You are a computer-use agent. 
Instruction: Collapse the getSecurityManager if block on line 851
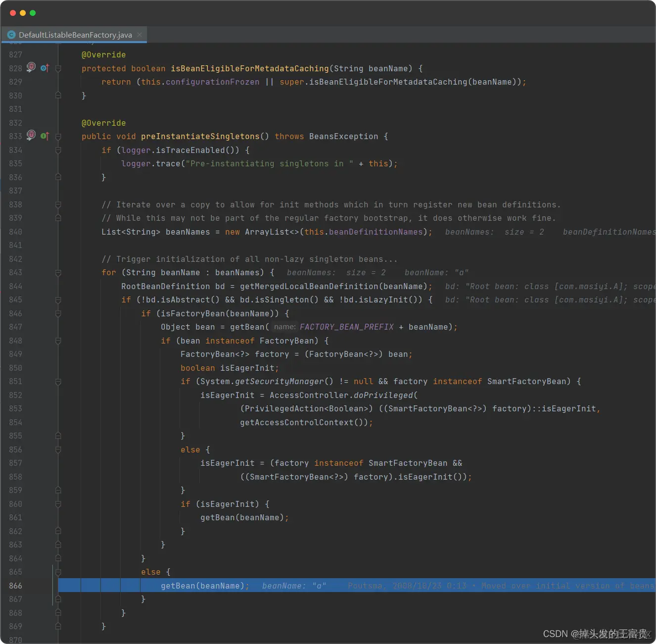tap(58, 382)
